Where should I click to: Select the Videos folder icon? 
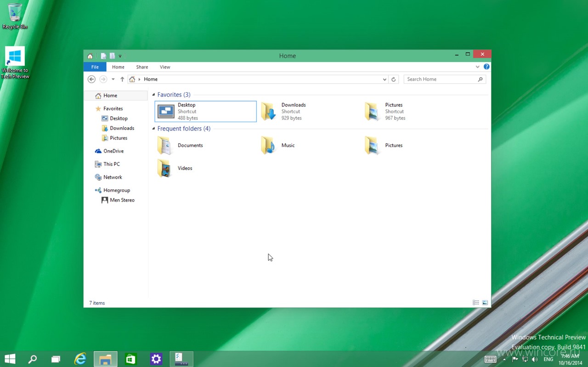pos(165,168)
